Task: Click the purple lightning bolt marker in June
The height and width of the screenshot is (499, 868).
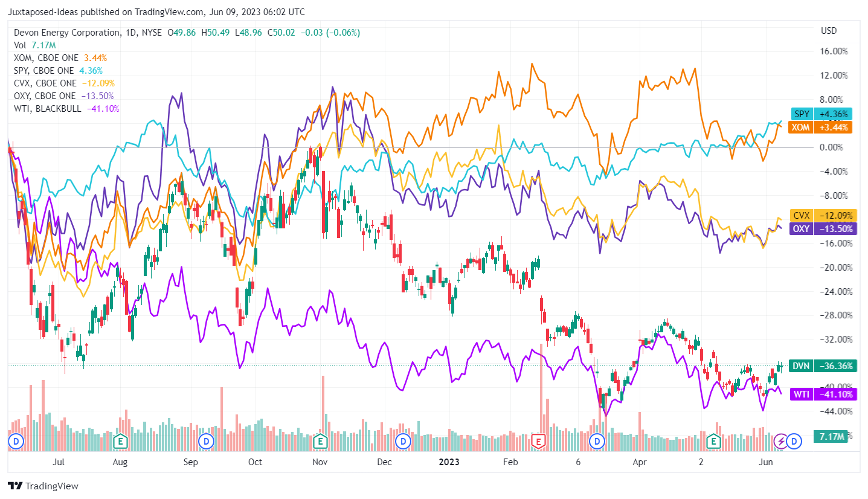Action: (781, 442)
